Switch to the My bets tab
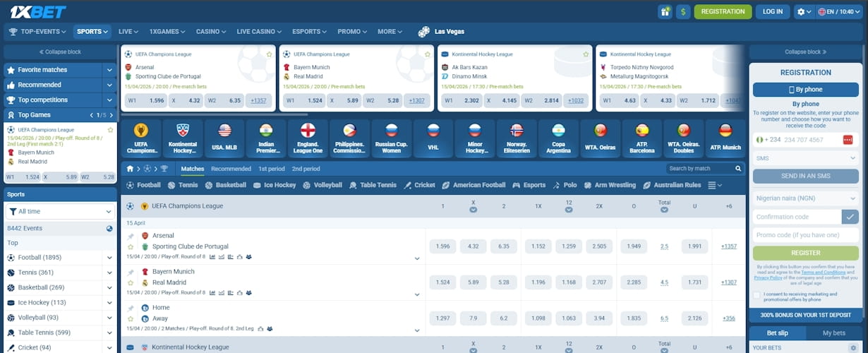This screenshot has height=353, width=868. (833, 333)
